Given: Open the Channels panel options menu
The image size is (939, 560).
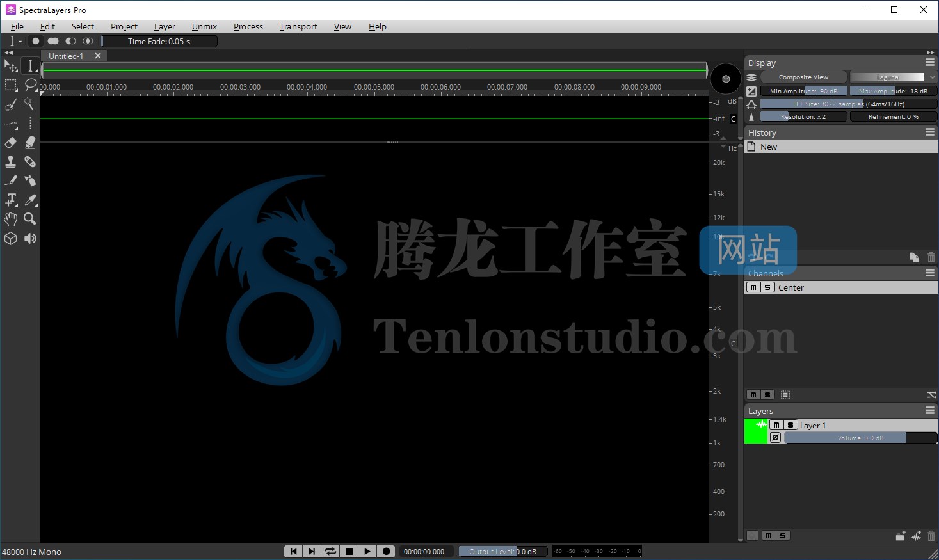Looking at the screenshot, I should click(930, 273).
